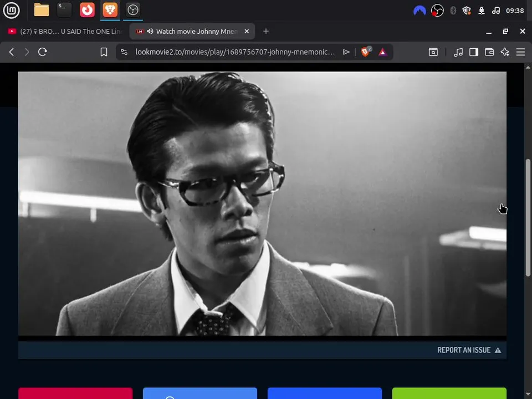Go back to the previous page
Image resolution: width=532 pixels, height=399 pixels.
tap(12, 52)
